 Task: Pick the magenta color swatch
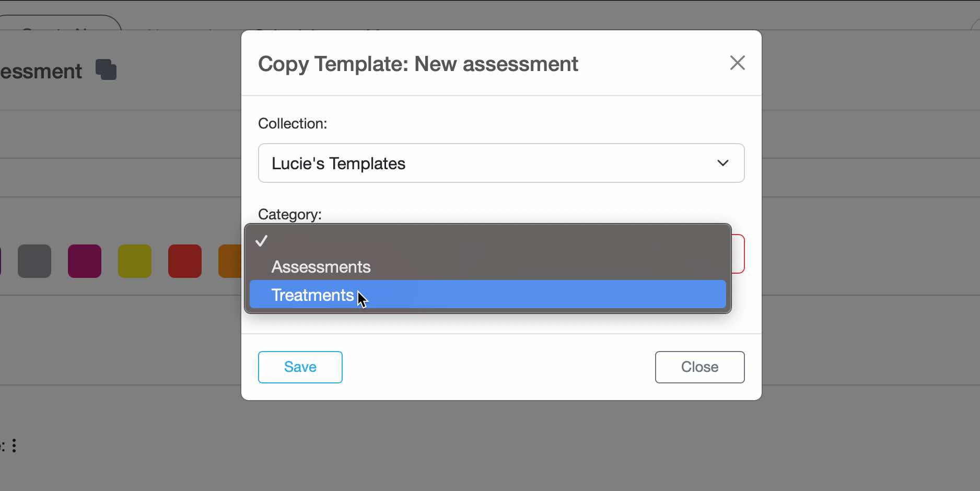point(85,261)
